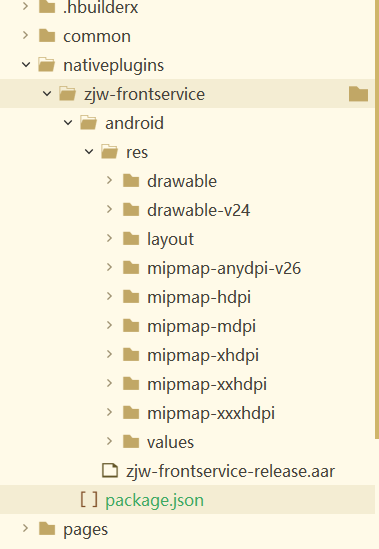The height and width of the screenshot is (549, 379).
Task: Click the android open folder icon
Action: tap(88, 123)
